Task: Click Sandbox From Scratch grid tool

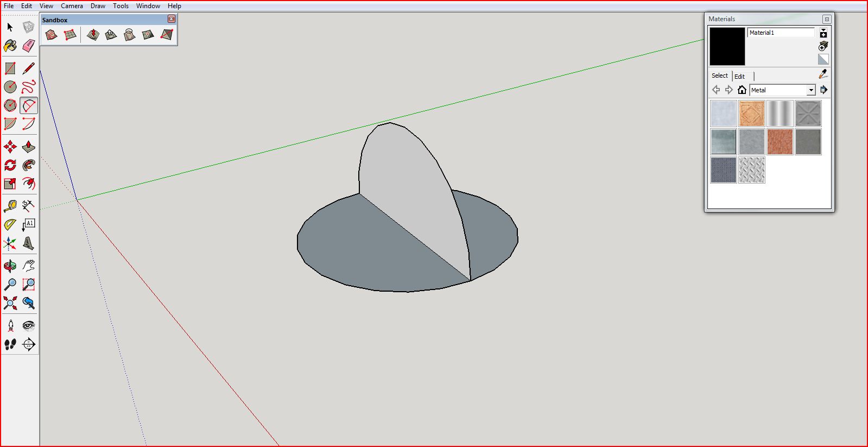Action: pyautogui.click(x=70, y=35)
